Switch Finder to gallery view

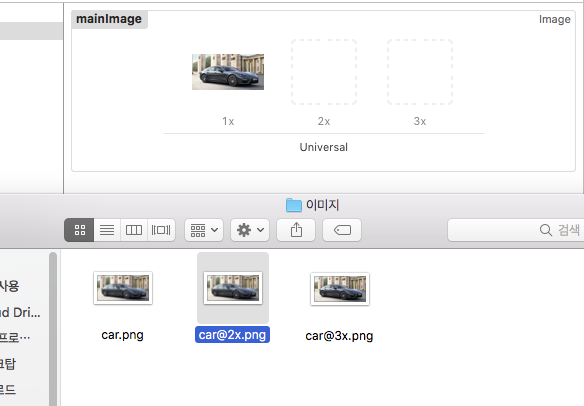[x=161, y=230]
